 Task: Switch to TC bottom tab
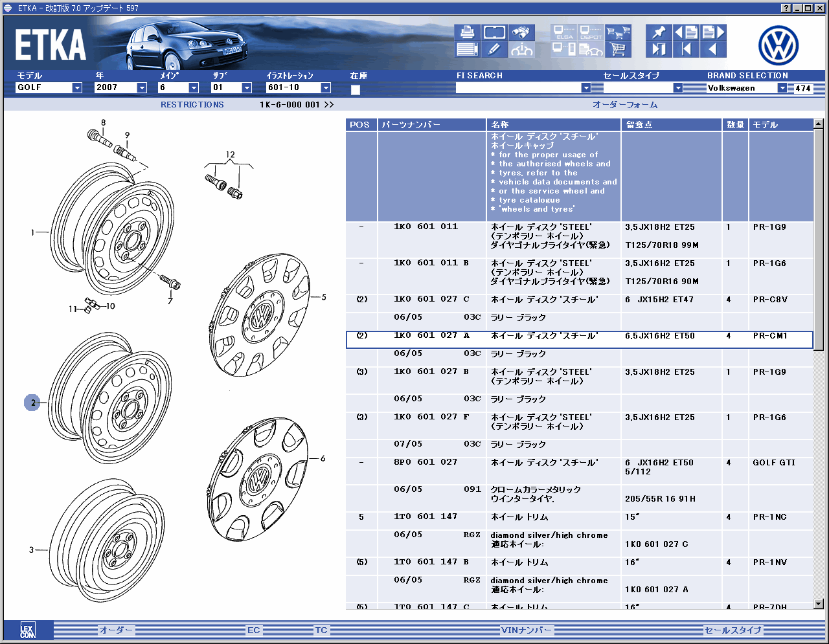point(321,630)
